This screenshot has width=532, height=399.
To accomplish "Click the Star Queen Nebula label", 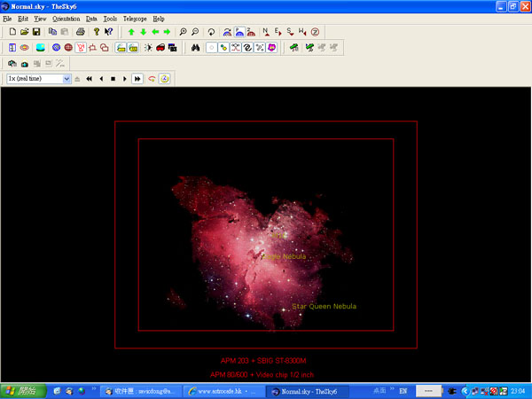I will click(324, 307).
